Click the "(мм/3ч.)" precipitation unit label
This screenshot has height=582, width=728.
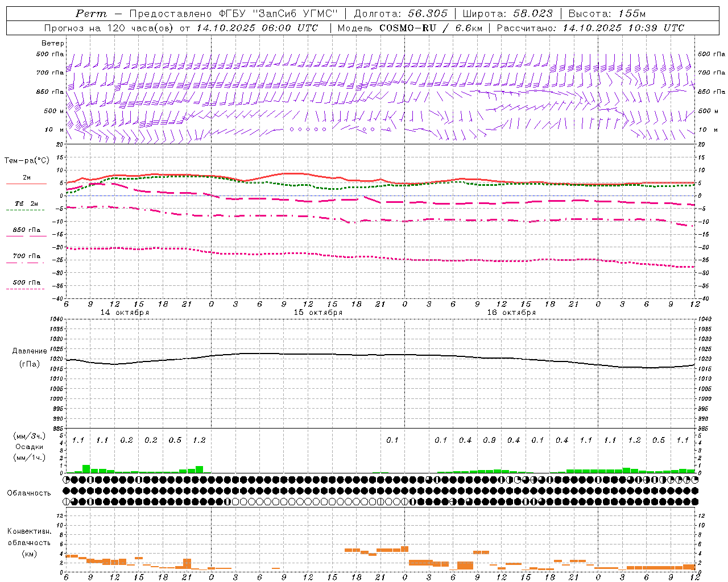coord(30,436)
